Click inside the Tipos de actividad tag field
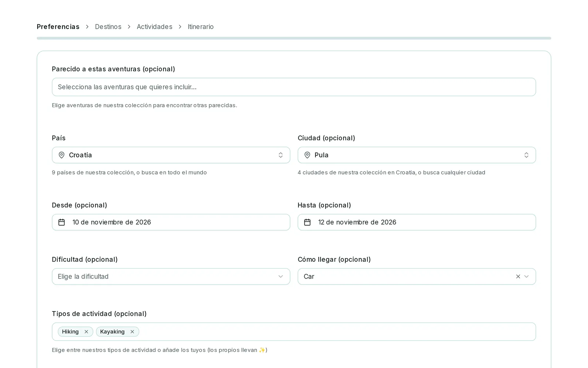Image resolution: width=588 pixels, height=368 pixels. pos(294,332)
